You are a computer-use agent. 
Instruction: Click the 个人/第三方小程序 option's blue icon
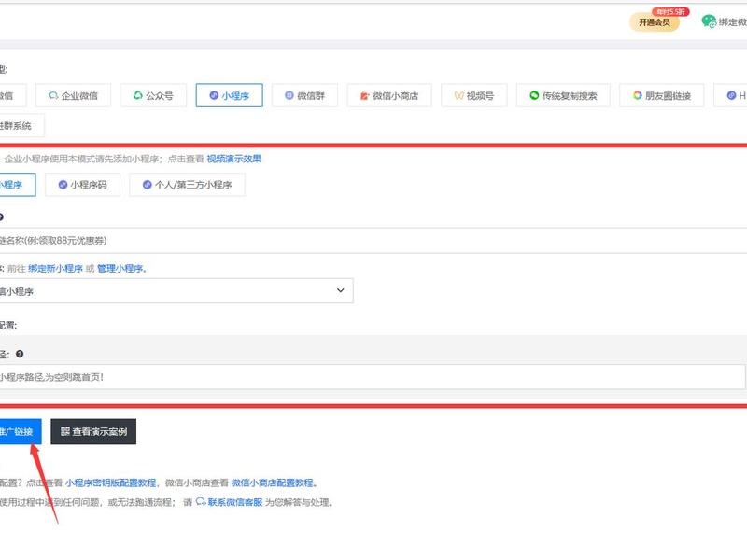tap(148, 184)
